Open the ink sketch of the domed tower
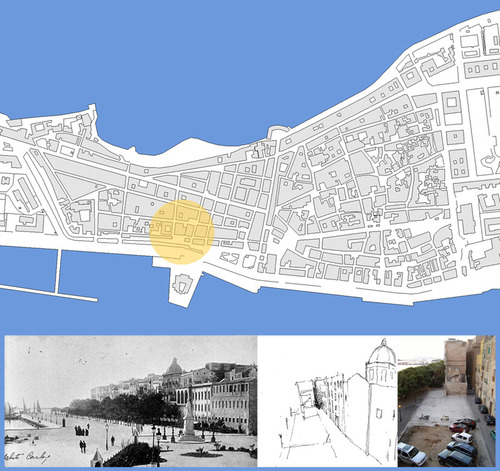This screenshot has height=471, width=500. (x=327, y=401)
